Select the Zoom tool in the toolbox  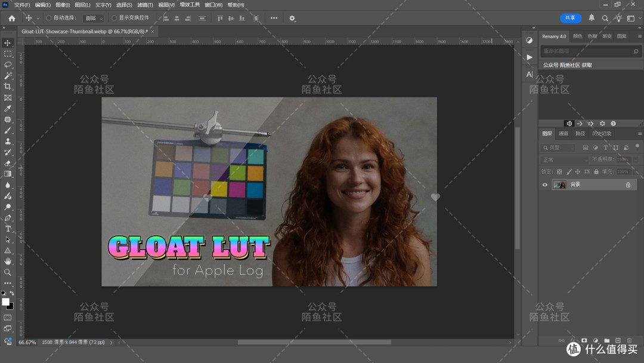tap(8, 272)
